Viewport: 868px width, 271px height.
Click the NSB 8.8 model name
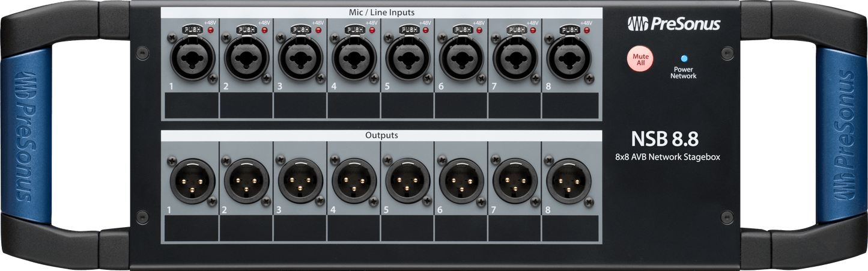click(x=664, y=139)
